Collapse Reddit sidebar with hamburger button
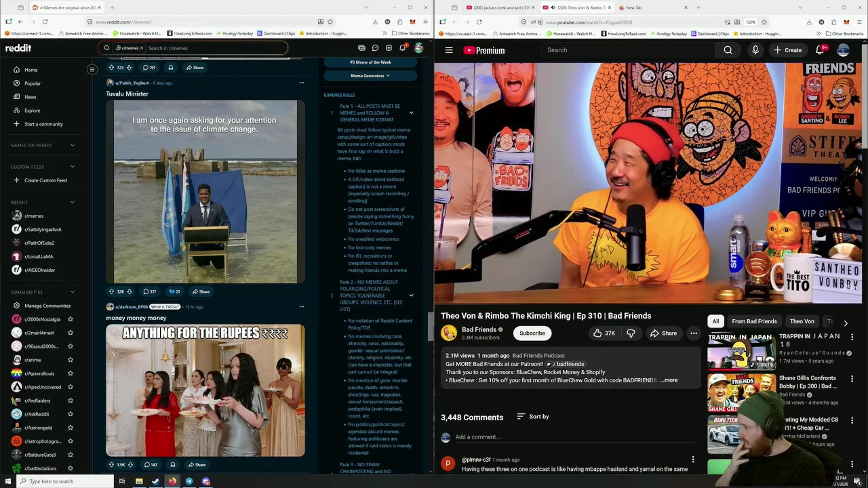The height and width of the screenshot is (488, 868). pos(92,69)
